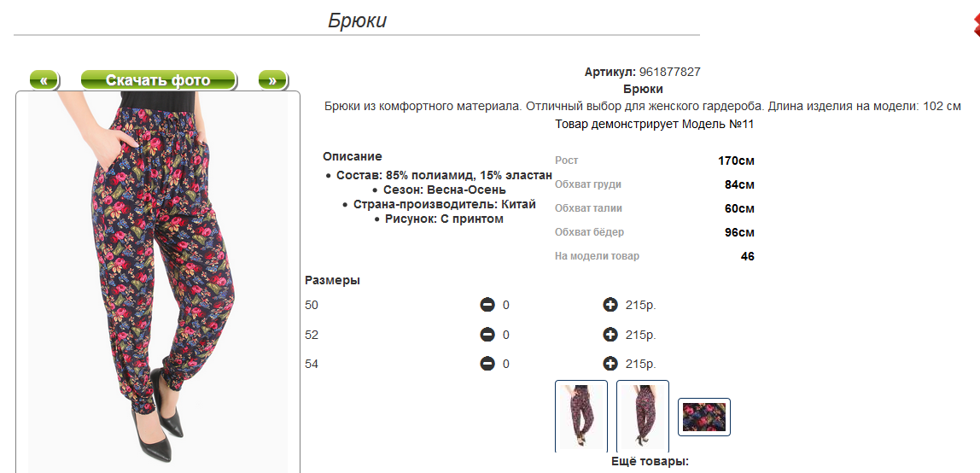Click the main product photo of trousers

click(158, 282)
